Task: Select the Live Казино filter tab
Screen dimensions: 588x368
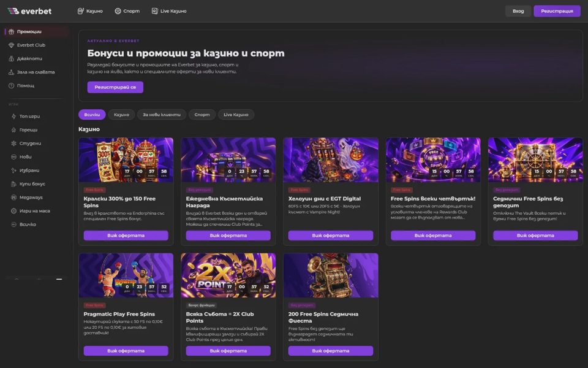Action: point(236,115)
